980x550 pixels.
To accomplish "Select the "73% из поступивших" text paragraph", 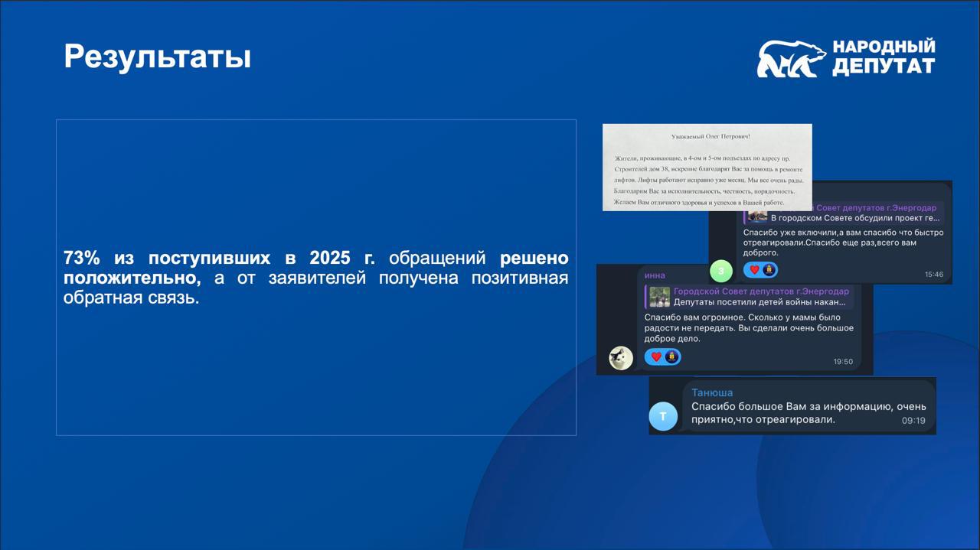I will coord(315,278).
